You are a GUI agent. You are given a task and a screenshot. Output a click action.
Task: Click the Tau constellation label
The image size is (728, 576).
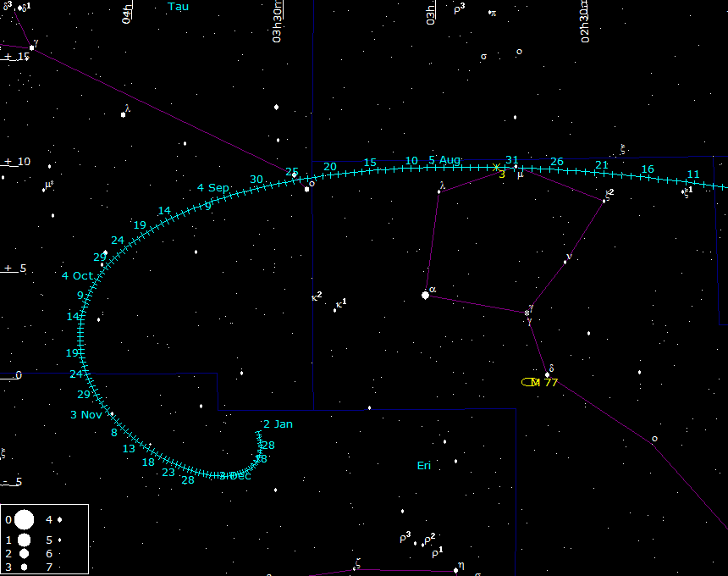tap(179, 7)
